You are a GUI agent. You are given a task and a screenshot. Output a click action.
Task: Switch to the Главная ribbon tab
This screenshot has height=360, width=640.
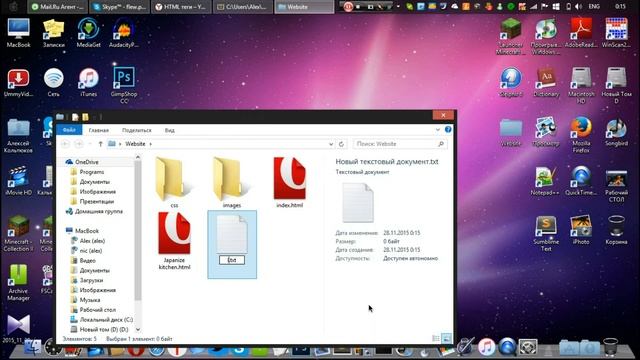point(99,130)
